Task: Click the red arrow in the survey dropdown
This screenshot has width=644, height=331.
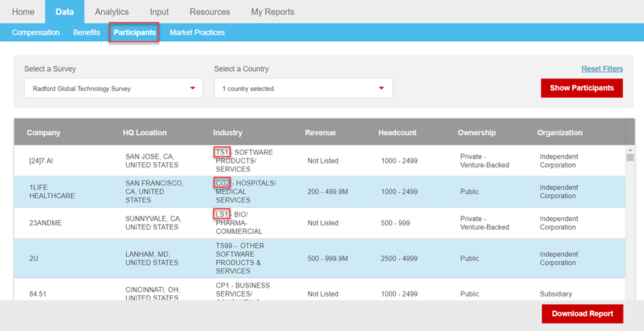Action: [x=192, y=88]
